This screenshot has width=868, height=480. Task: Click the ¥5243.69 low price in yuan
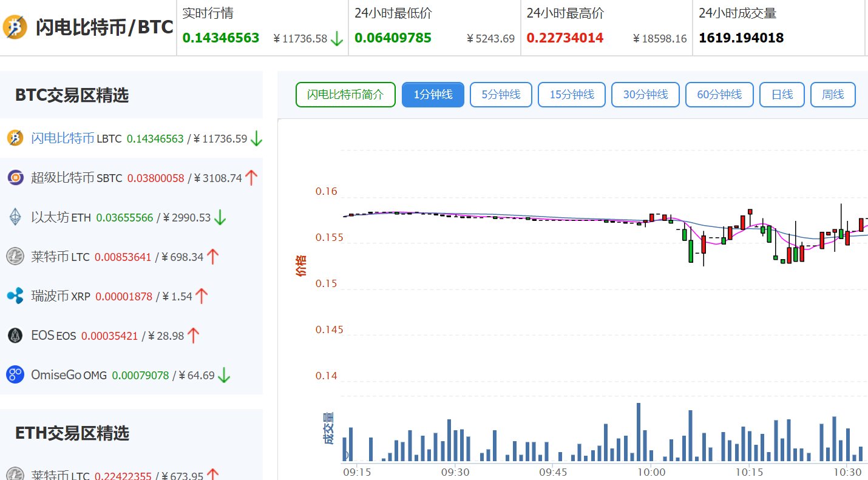pyautogui.click(x=490, y=39)
